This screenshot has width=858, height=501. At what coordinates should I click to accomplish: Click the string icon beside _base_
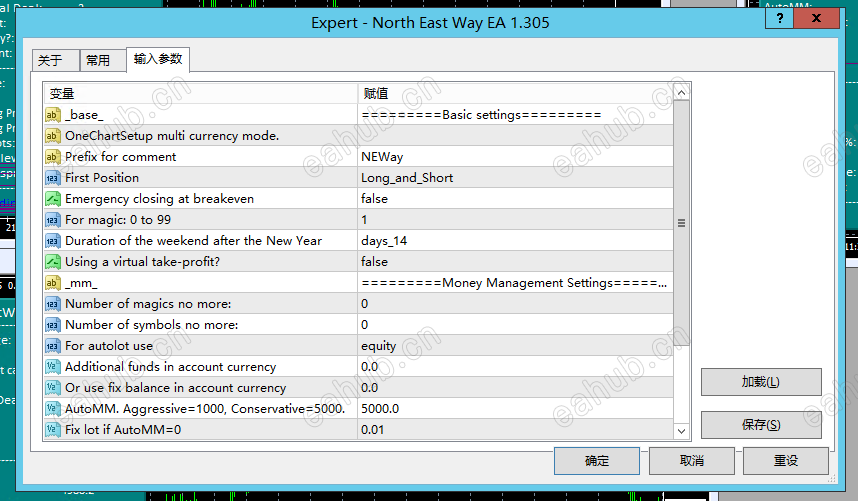pos(53,115)
